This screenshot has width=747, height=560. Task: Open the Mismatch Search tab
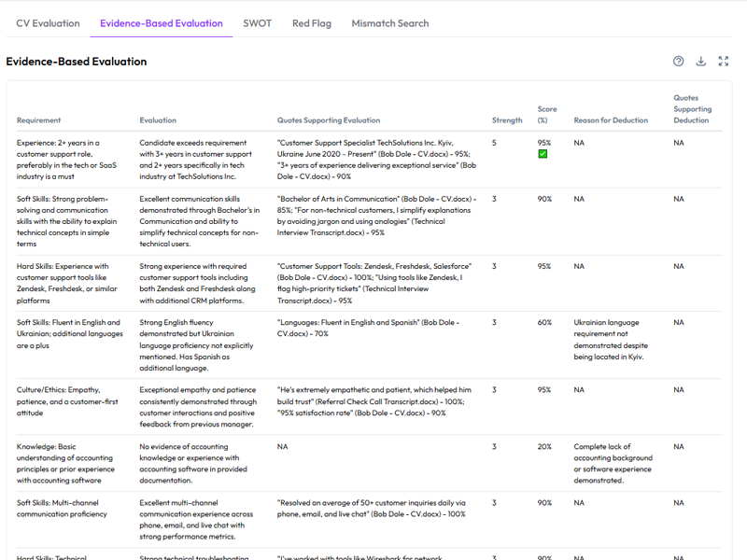390,23
